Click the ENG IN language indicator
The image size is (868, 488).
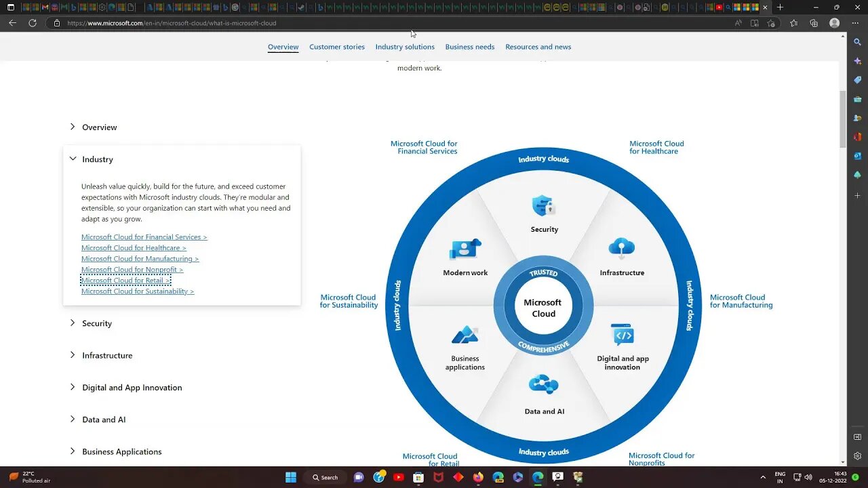click(x=780, y=477)
